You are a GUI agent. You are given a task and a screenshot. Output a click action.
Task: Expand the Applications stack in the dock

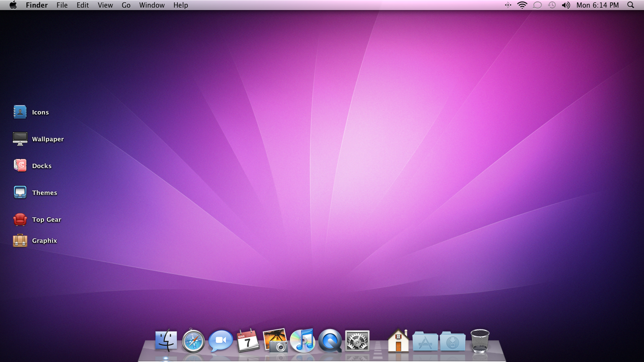(x=425, y=341)
